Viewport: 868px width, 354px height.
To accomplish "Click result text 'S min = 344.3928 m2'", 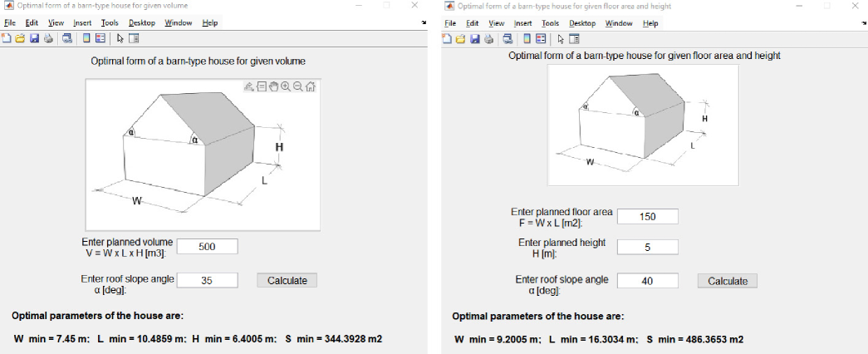I will (333, 338).
